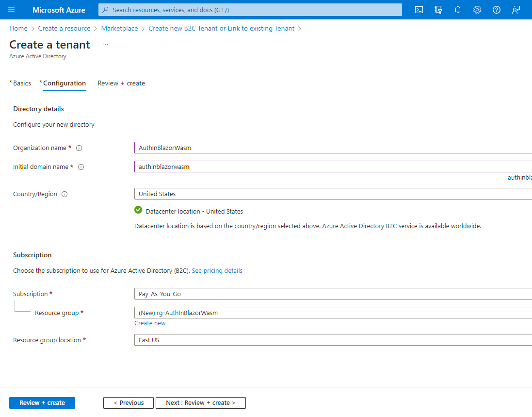Viewport: 532px width, 417px height.
Task: Open the notifications bell
Action: click(x=458, y=10)
